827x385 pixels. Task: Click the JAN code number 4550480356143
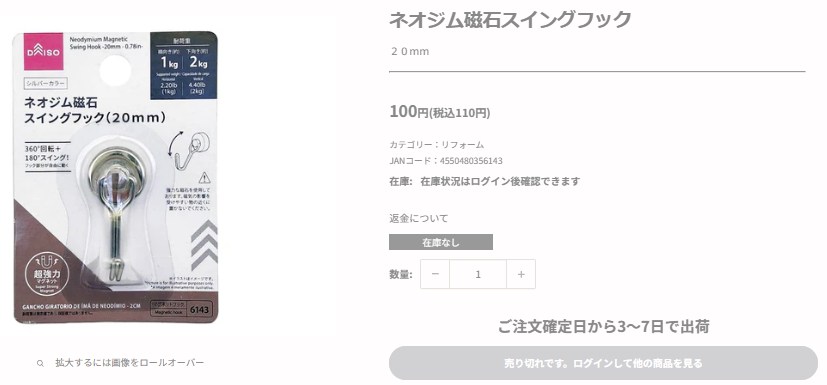pos(471,161)
